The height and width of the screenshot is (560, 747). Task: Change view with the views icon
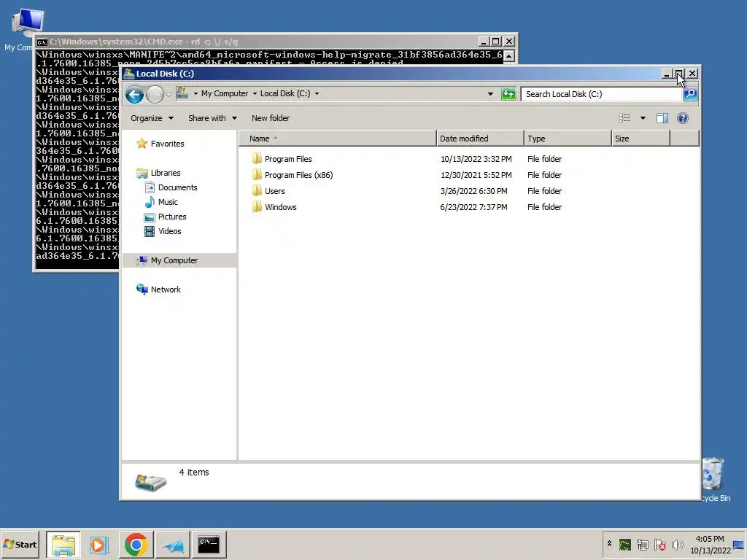pyautogui.click(x=624, y=118)
